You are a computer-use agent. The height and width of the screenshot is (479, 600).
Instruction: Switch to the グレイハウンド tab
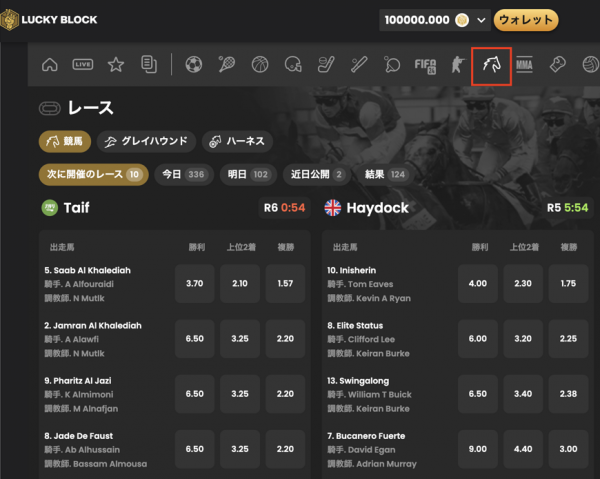[x=146, y=142]
